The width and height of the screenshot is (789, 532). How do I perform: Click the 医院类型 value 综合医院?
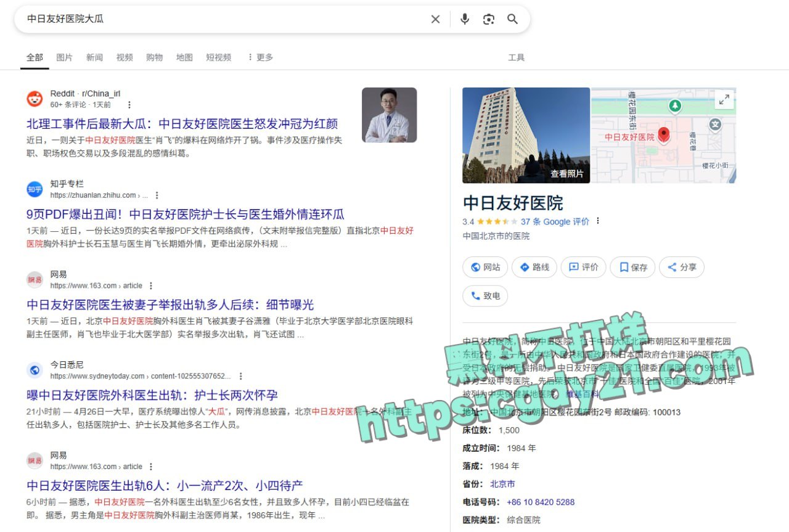point(523,520)
